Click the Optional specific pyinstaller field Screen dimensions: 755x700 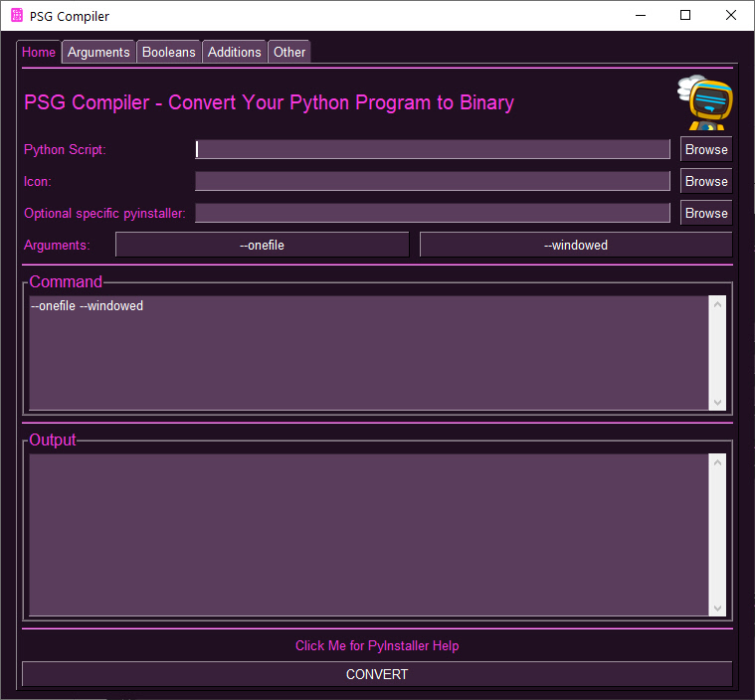pyautogui.click(x=433, y=213)
